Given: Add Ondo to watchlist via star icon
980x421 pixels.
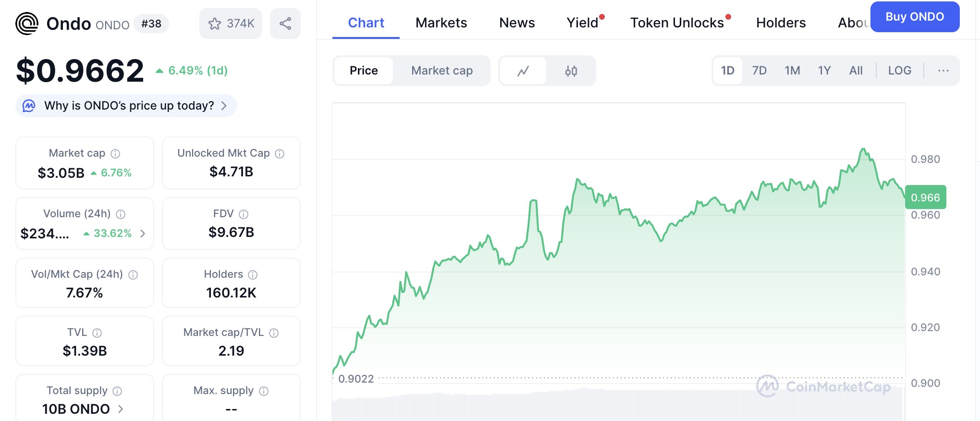Looking at the screenshot, I should coord(215,24).
